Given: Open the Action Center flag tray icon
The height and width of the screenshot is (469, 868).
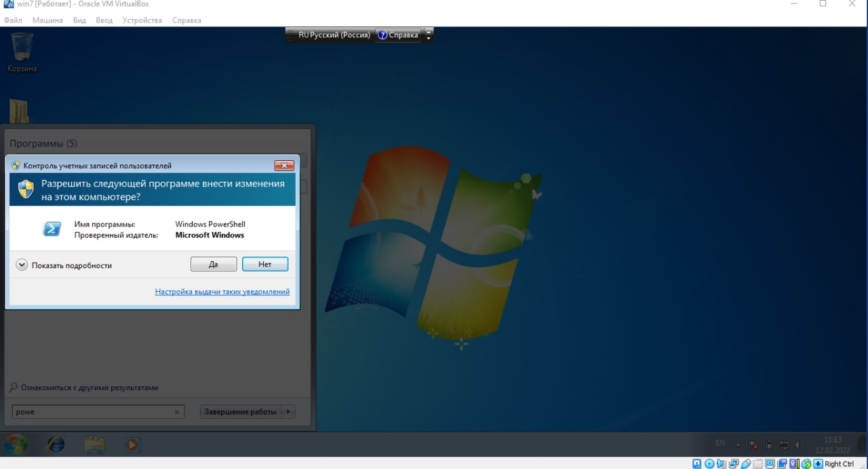Looking at the screenshot, I should point(753,445).
